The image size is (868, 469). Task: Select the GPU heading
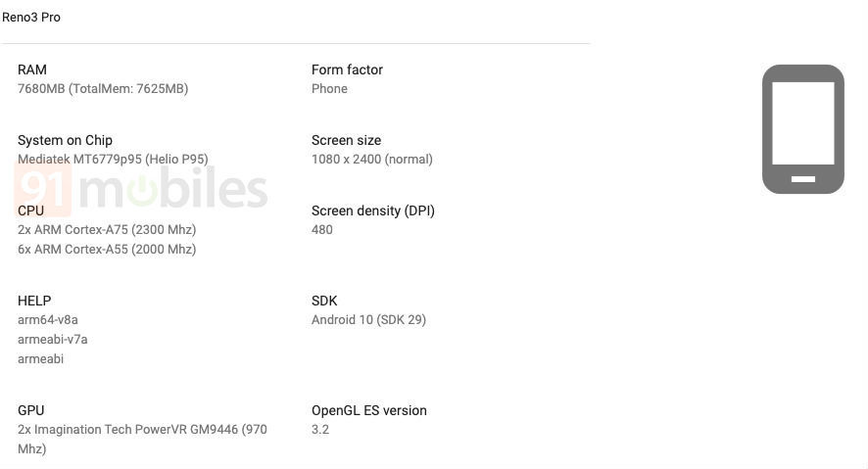(31, 410)
